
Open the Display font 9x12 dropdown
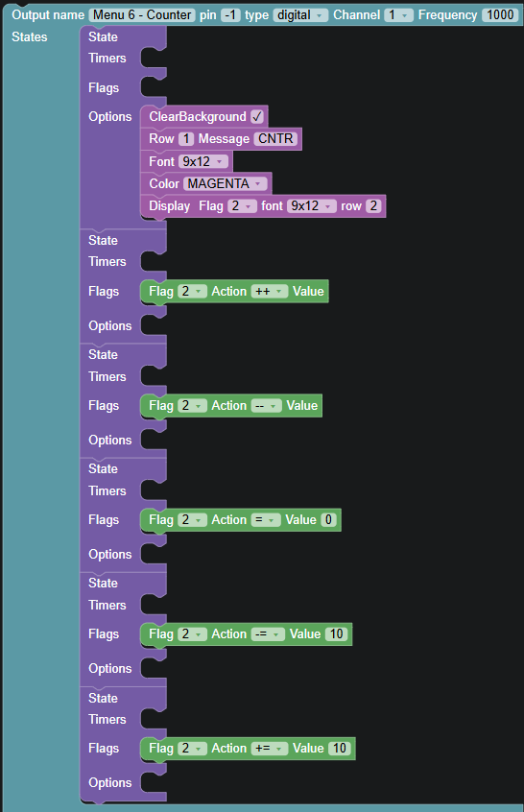(x=312, y=206)
